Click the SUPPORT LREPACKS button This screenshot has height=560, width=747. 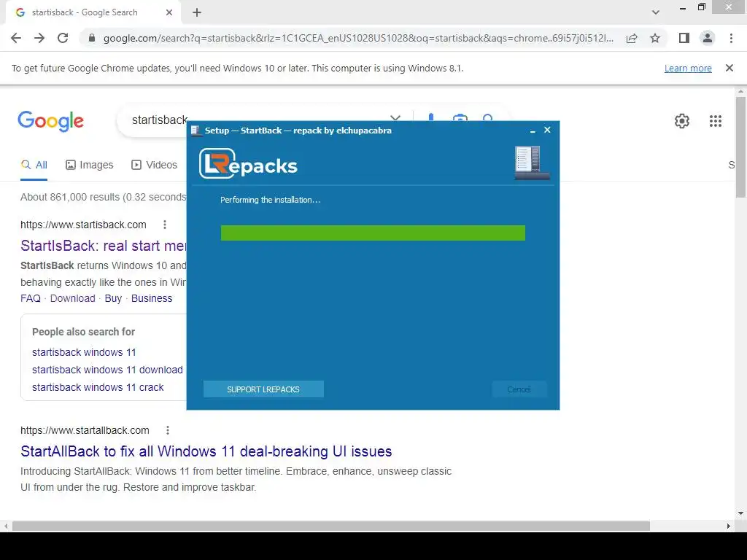coord(263,389)
